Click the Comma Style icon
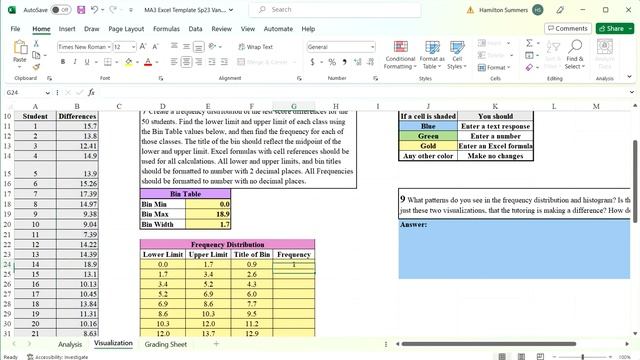 click(345, 62)
